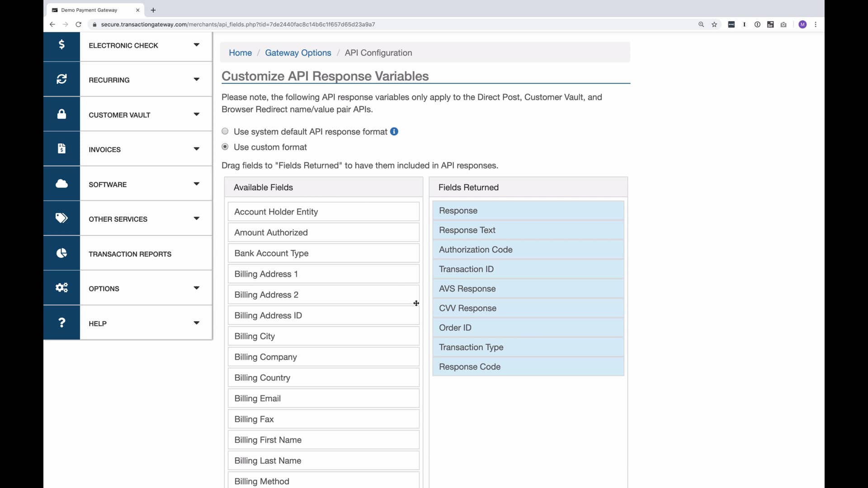Select the Response Text returned field
This screenshot has width=868, height=488.
tap(528, 230)
